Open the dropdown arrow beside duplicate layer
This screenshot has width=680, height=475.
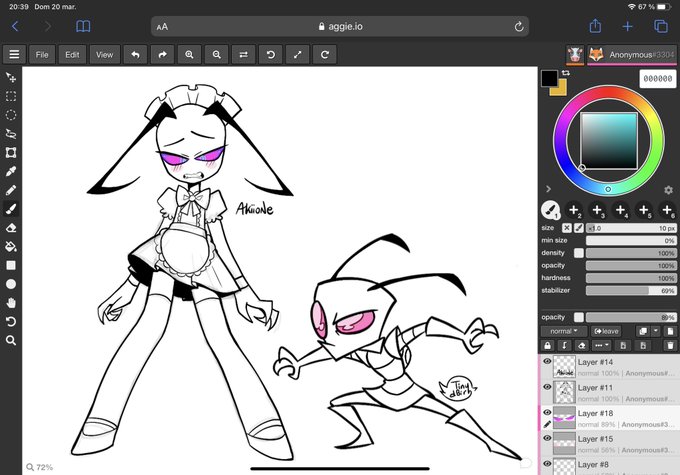tap(655, 331)
